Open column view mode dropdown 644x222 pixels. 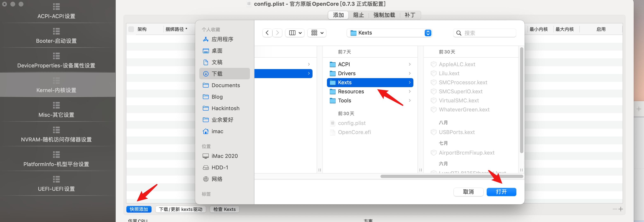click(295, 33)
